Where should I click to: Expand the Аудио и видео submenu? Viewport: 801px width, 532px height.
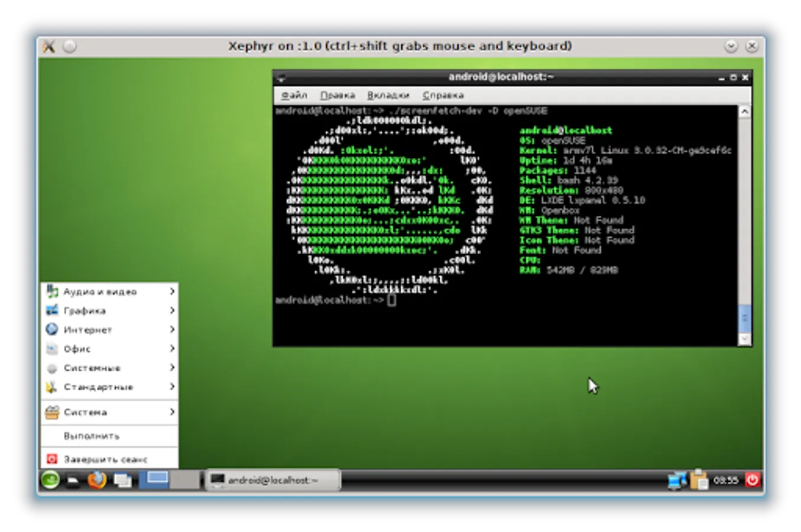[x=110, y=291]
